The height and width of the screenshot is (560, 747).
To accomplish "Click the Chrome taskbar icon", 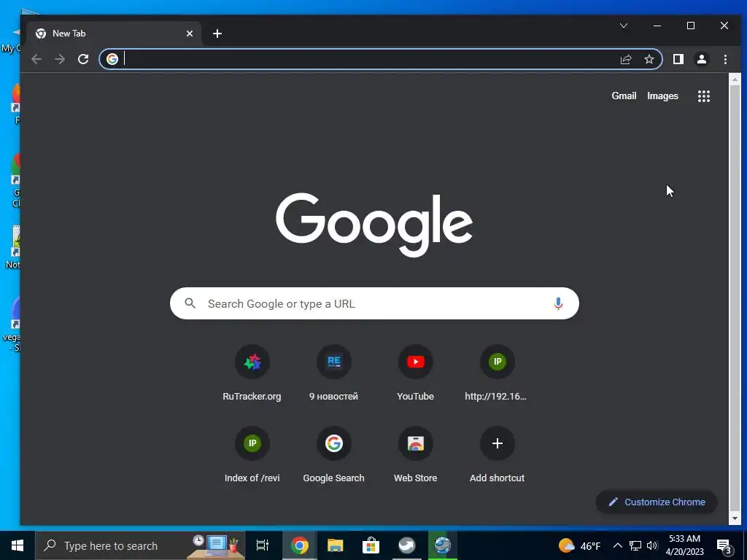I will [299, 545].
